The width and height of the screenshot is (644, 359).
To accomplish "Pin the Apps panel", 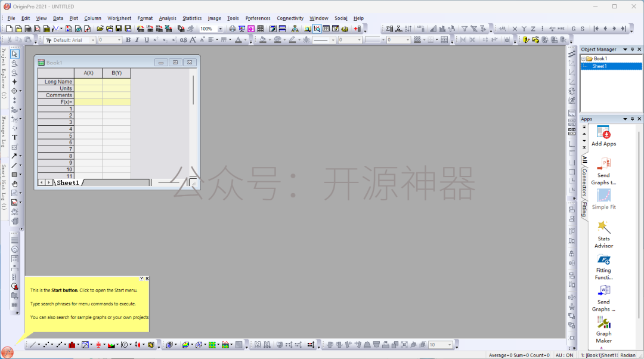I will point(632,119).
